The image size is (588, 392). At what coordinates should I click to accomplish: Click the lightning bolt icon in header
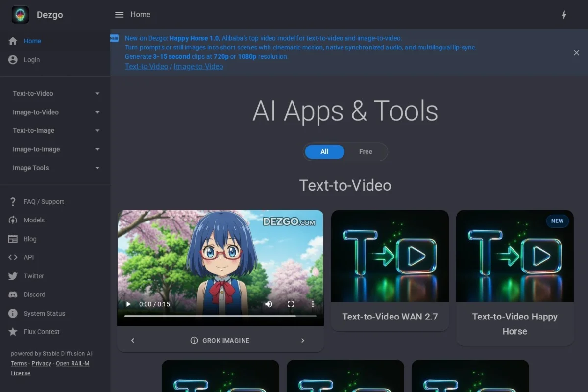point(564,15)
